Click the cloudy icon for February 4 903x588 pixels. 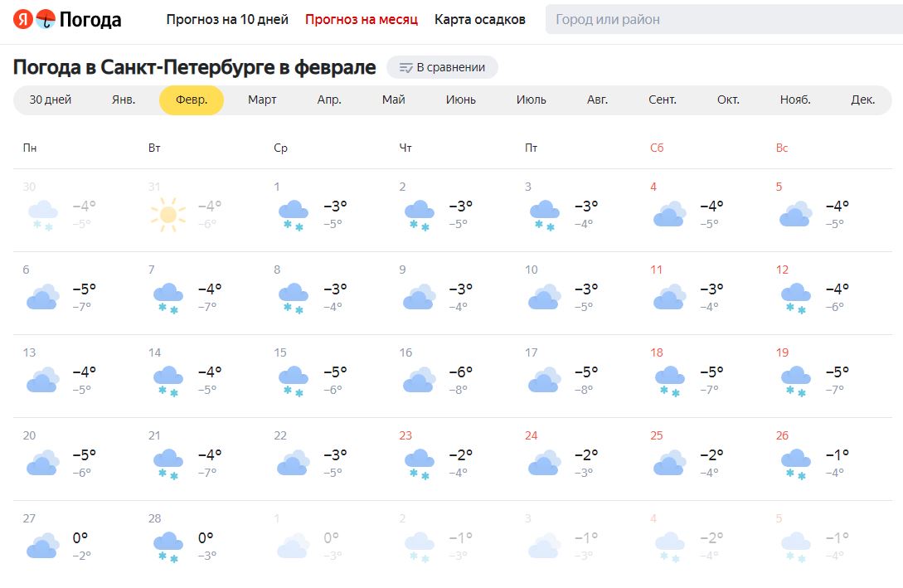669,214
